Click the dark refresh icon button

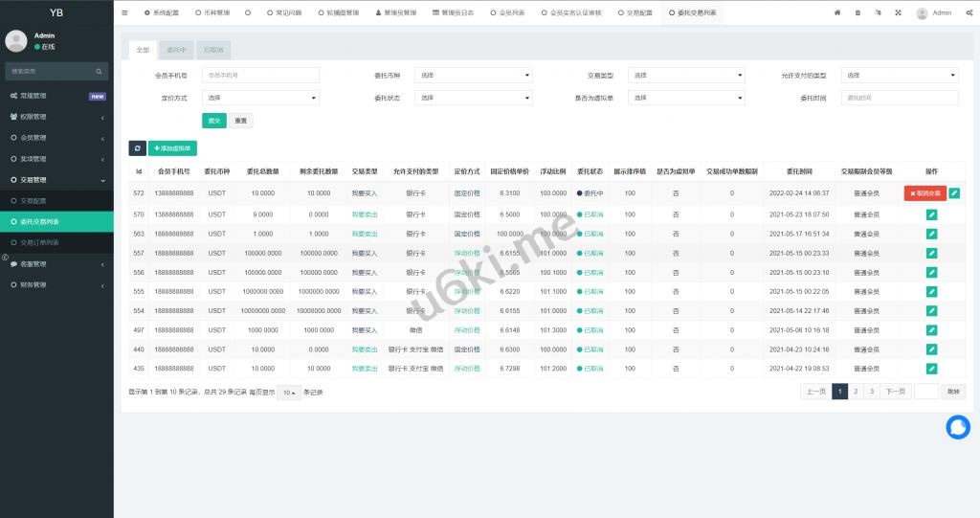(x=137, y=148)
